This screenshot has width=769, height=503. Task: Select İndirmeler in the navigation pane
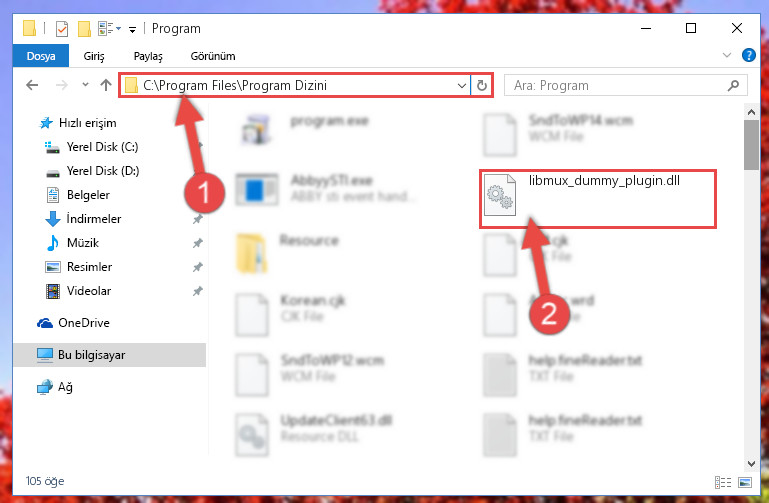coord(93,219)
